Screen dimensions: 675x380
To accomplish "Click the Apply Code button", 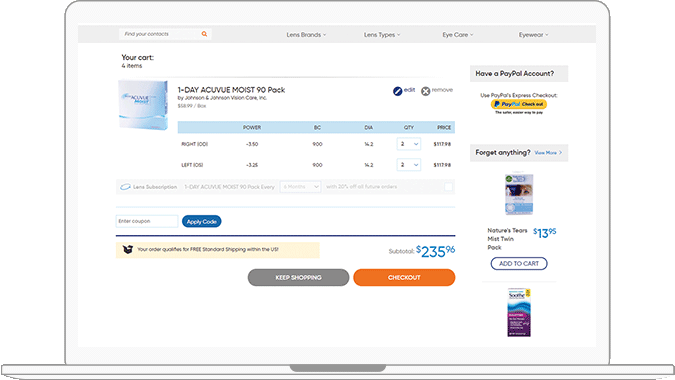I will click(x=201, y=221).
